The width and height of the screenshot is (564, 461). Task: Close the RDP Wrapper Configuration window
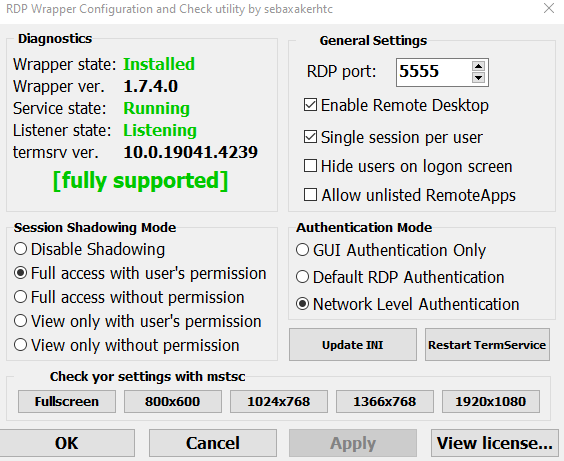[x=549, y=8]
